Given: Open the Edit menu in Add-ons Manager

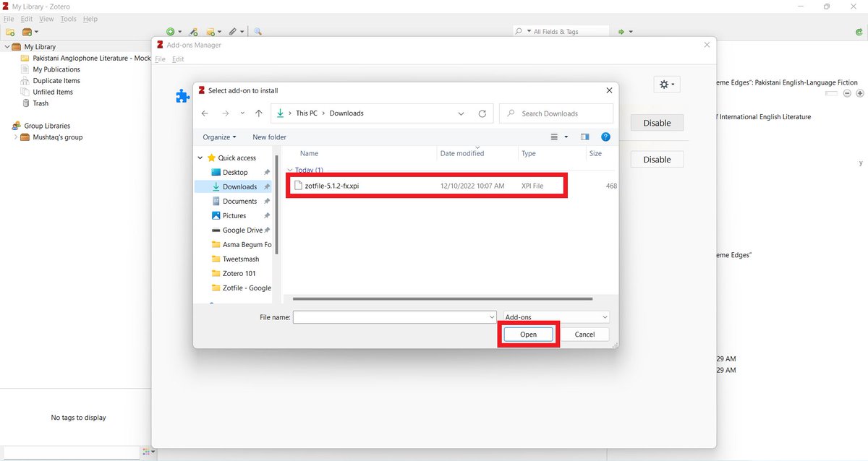Looking at the screenshot, I should (178, 59).
